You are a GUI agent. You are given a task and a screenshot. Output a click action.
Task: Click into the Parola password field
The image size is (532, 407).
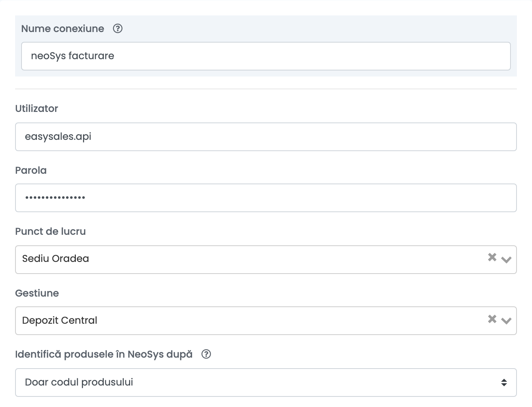pos(266,198)
